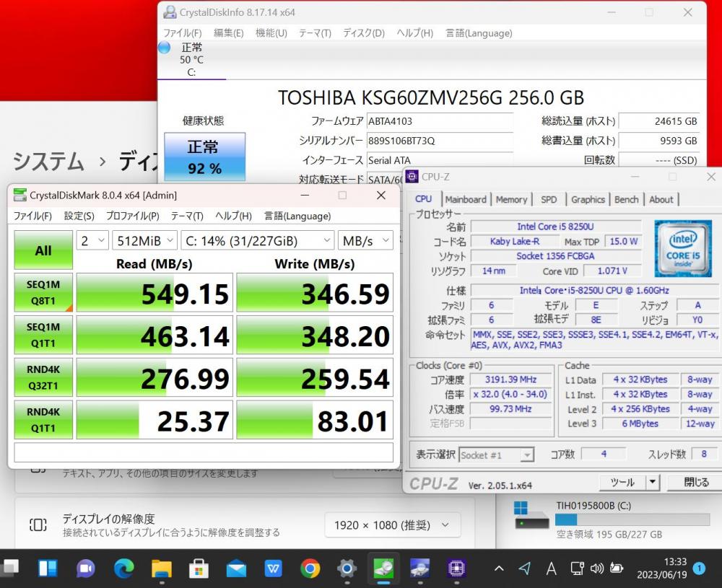This screenshot has height=588, width=722.
Task: Open CrystalDiskMark 言語(Language) menu
Action: coord(297,216)
